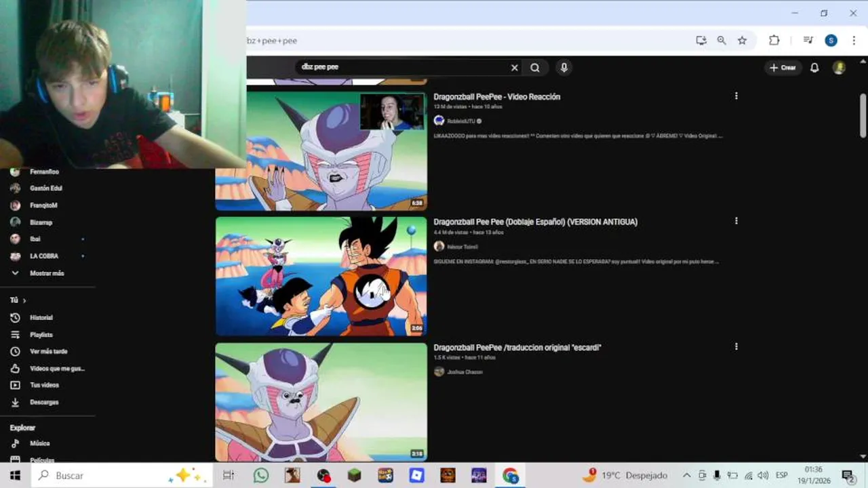Open Chrome zoom magnifier in address bar
Viewport: 868px width, 488px height.
pyautogui.click(x=722, y=41)
